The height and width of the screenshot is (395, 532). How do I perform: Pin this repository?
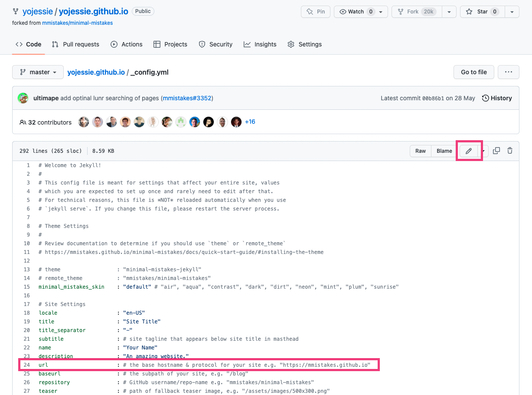click(316, 12)
